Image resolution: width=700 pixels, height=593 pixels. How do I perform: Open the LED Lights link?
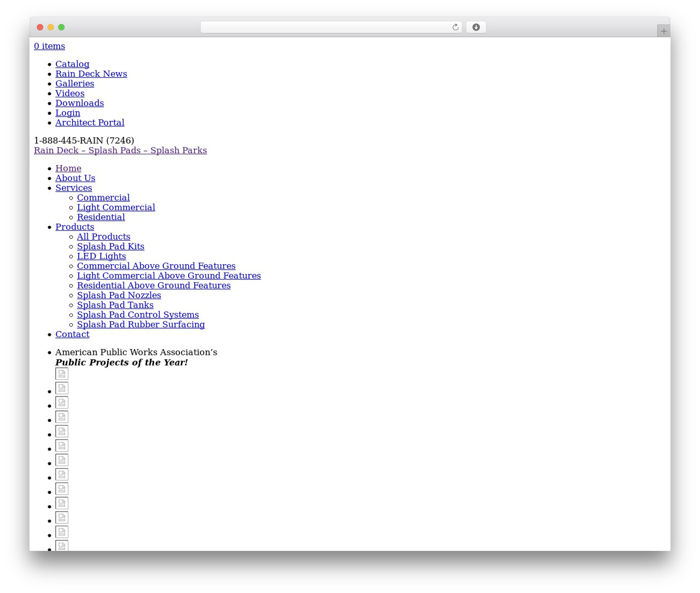point(101,257)
